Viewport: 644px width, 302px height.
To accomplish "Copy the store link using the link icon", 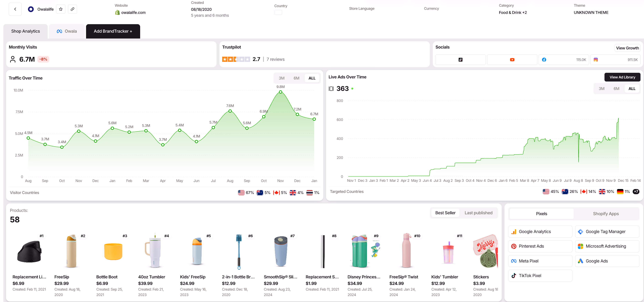I will (x=73, y=9).
